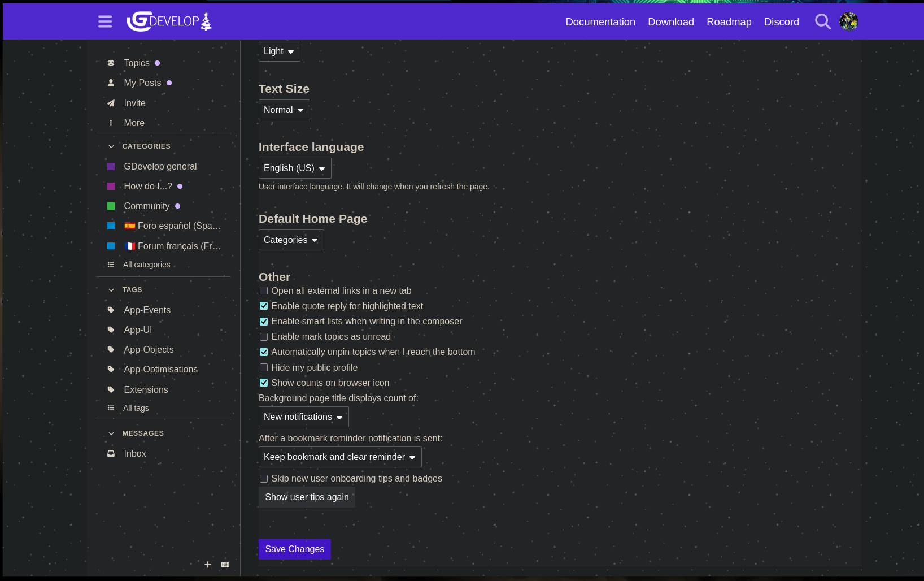Screen dimensions: 924x581
Task: Open the Documentation nav link
Action: click(x=600, y=22)
